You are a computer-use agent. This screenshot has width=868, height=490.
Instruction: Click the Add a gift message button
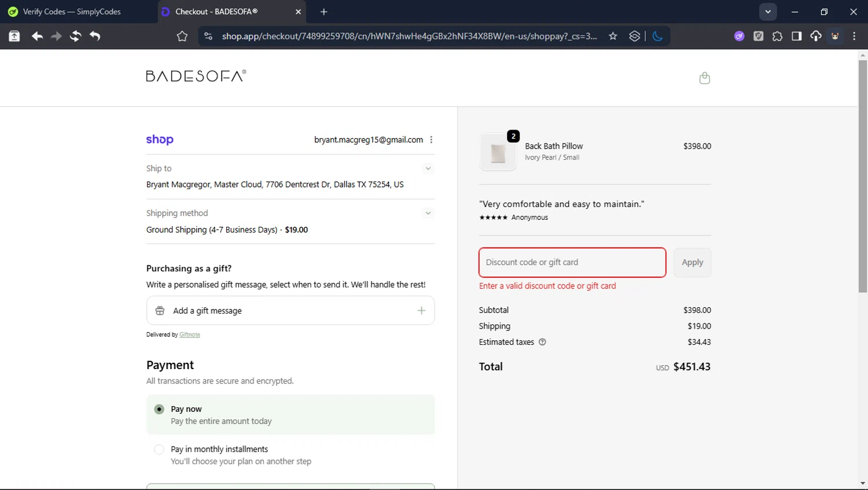point(290,311)
